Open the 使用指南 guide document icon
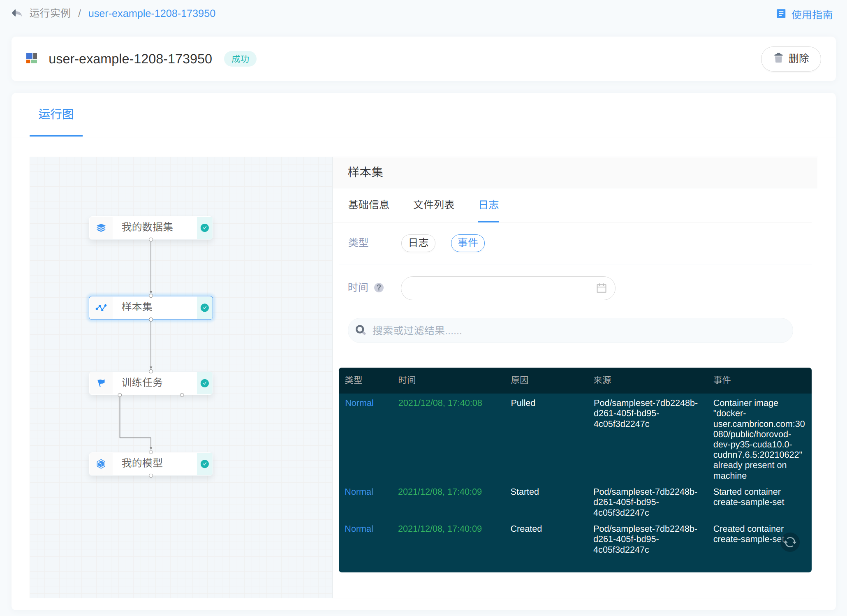847x616 pixels. click(781, 14)
